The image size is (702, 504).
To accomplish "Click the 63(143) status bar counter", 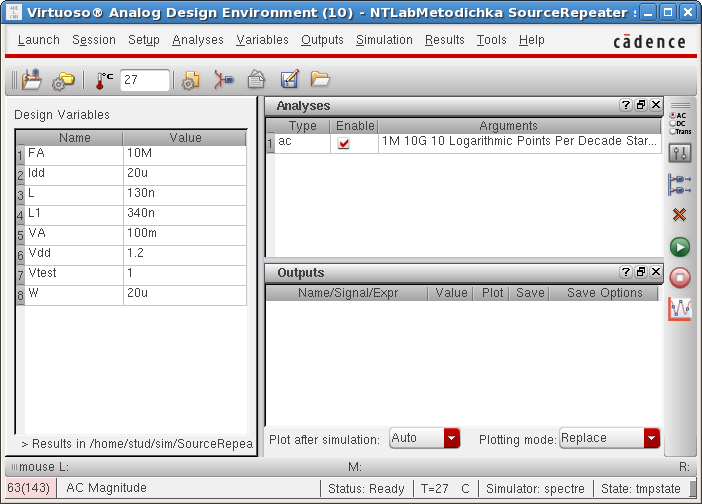I will point(30,488).
